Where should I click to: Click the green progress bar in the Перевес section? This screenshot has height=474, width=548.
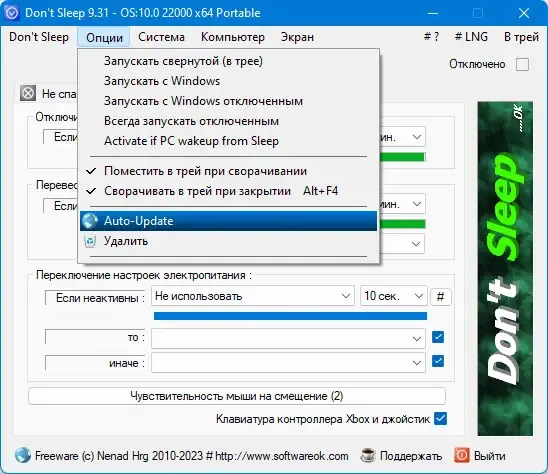click(x=402, y=224)
